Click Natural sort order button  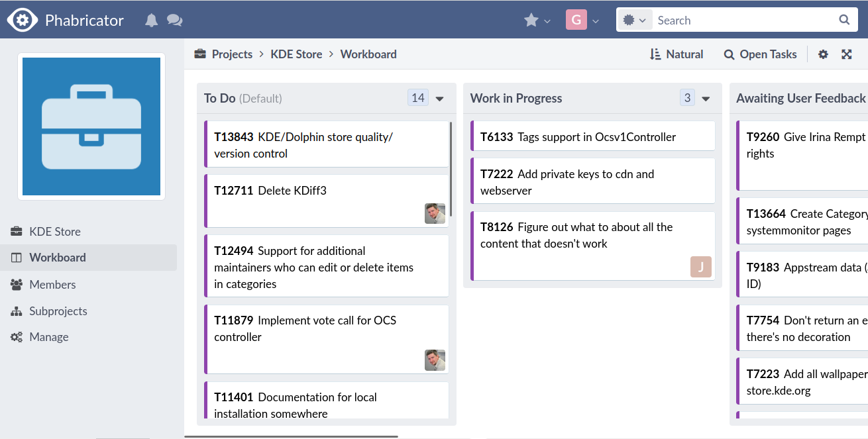[677, 54]
